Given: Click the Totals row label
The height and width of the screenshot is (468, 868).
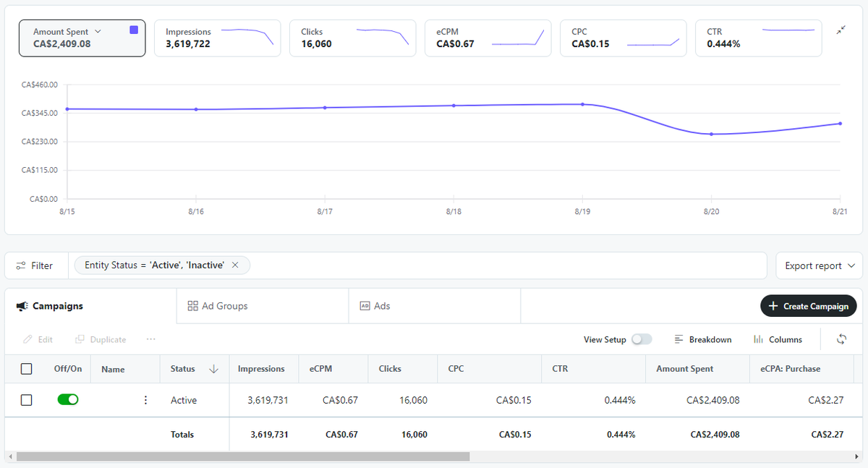Looking at the screenshot, I should 182,435.
